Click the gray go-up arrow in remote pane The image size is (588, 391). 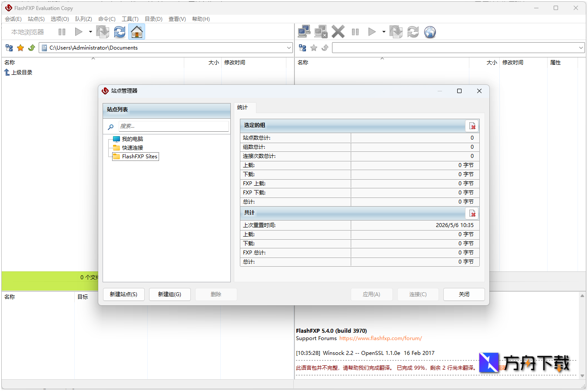tap(325, 48)
